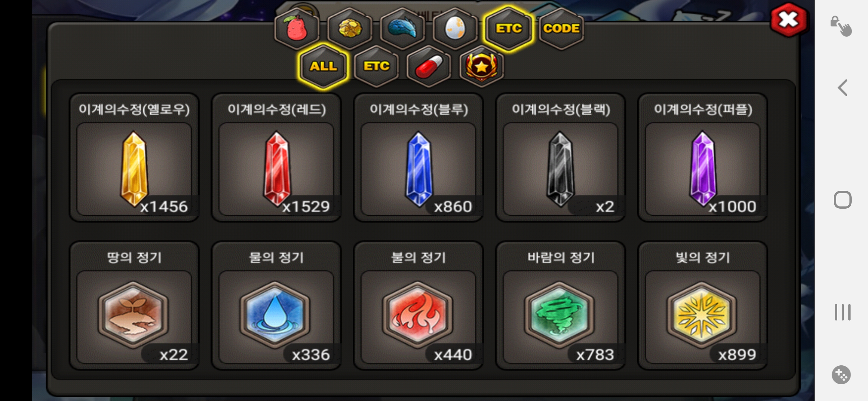Tap the Android home square button

[x=842, y=200]
